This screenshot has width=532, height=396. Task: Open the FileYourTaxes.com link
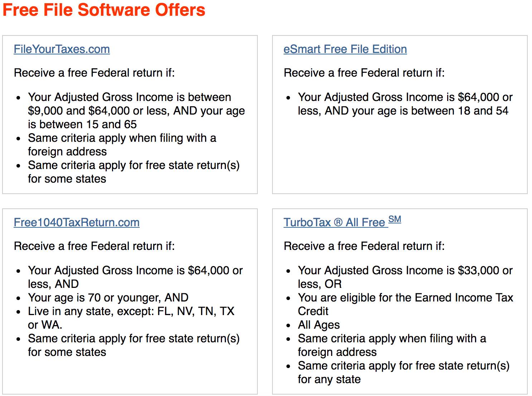(x=62, y=49)
